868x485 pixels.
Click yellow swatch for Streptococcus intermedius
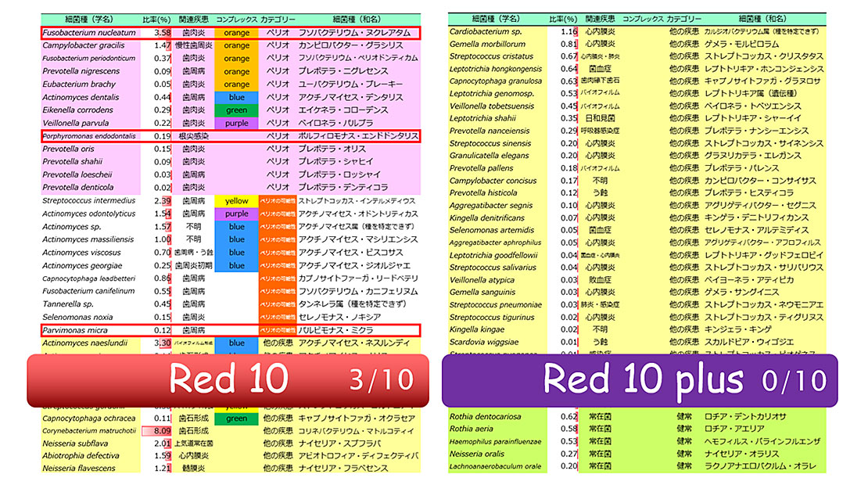pyautogui.click(x=236, y=200)
